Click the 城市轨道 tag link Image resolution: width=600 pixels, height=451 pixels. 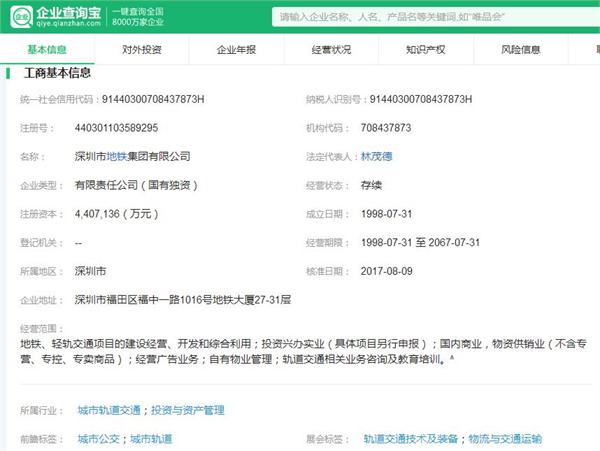coord(151,439)
